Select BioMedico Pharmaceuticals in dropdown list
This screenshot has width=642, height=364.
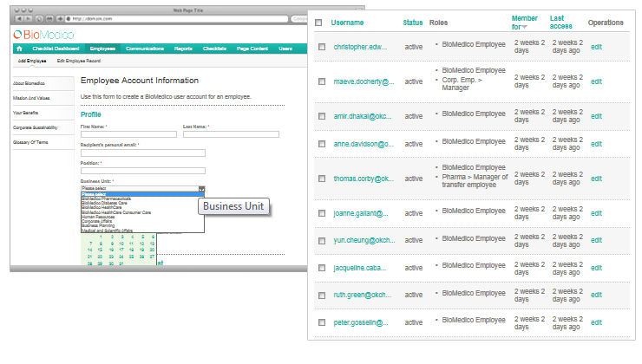[106, 198]
